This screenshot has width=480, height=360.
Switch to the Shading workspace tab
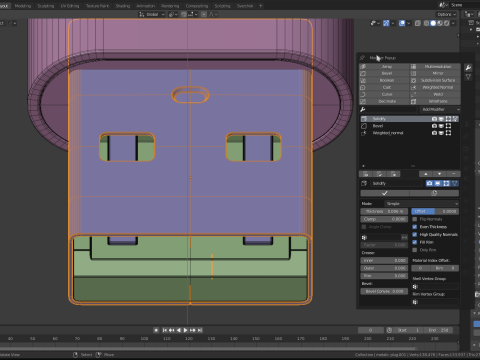click(123, 6)
